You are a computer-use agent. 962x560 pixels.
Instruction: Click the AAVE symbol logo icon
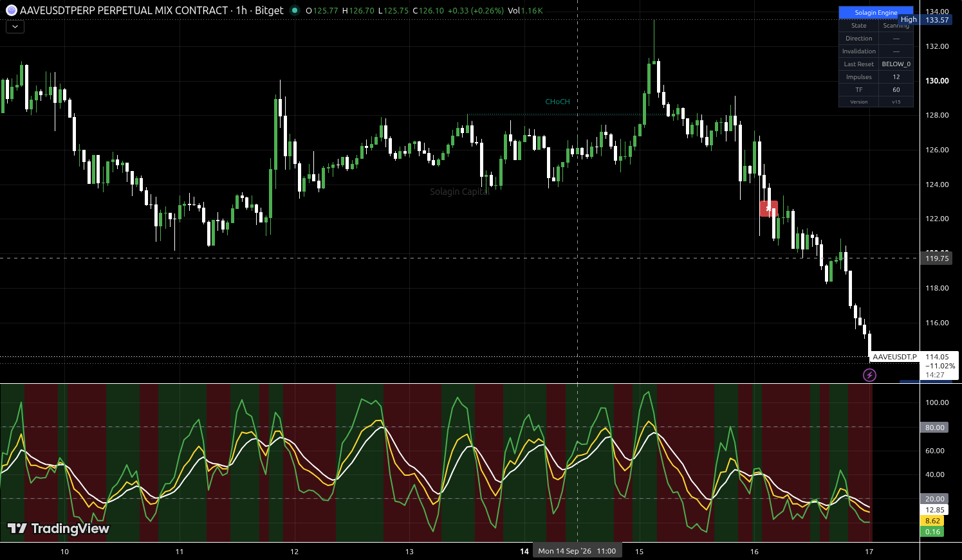coord(11,10)
